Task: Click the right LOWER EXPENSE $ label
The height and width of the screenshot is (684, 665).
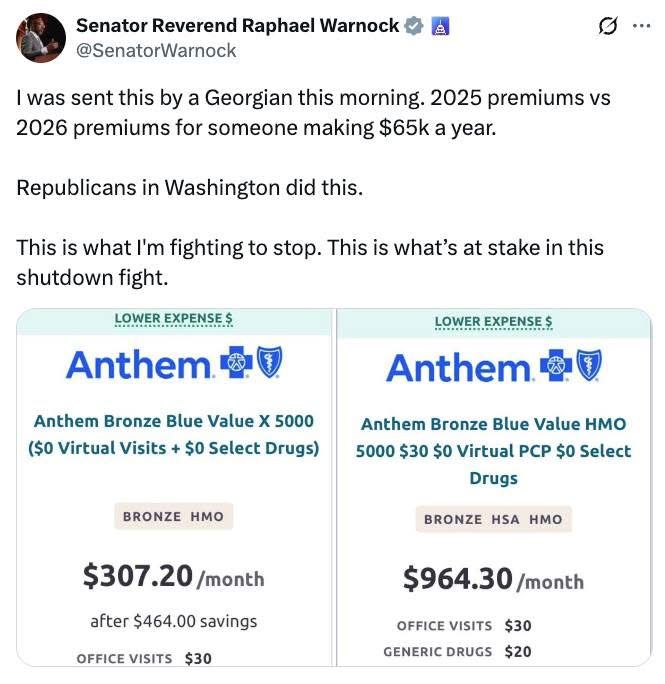Action: tap(494, 322)
